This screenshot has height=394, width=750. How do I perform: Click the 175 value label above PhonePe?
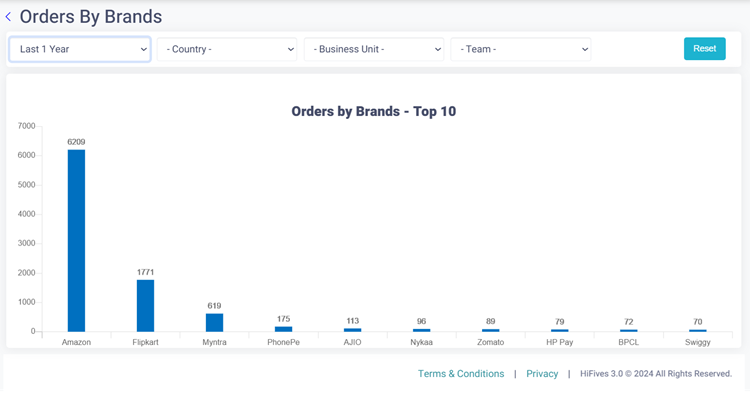tap(284, 319)
